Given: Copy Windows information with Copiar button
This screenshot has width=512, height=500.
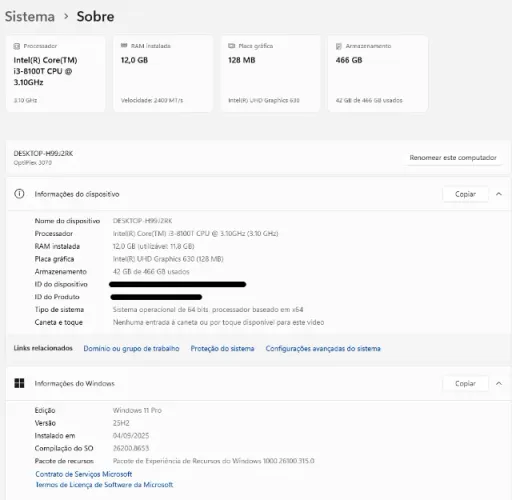Looking at the screenshot, I should coord(465,383).
